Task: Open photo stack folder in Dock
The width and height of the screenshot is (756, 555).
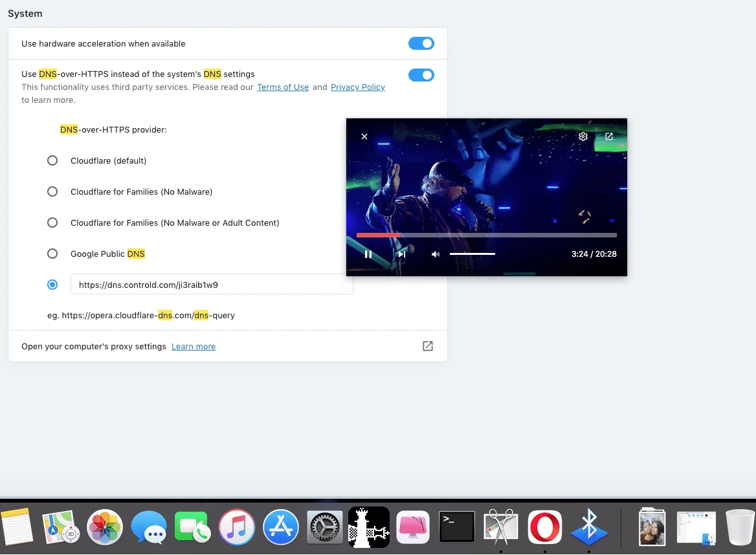Action: tap(652, 527)
